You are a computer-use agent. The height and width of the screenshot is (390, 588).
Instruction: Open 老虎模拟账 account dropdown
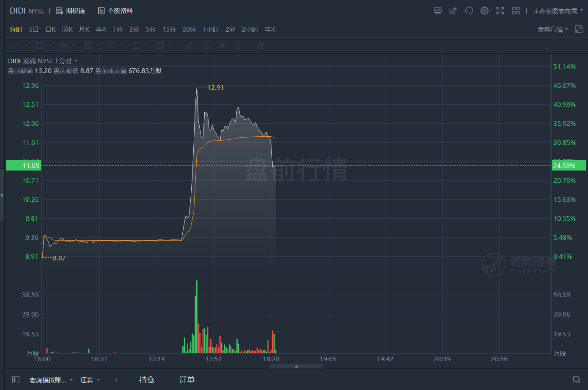[x=51, y=380]
